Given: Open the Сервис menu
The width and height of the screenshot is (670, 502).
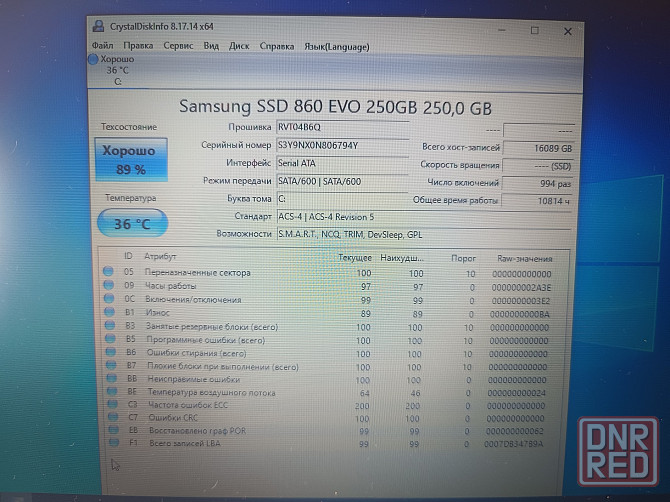Looking at the screenshot, I should [178, 45].
